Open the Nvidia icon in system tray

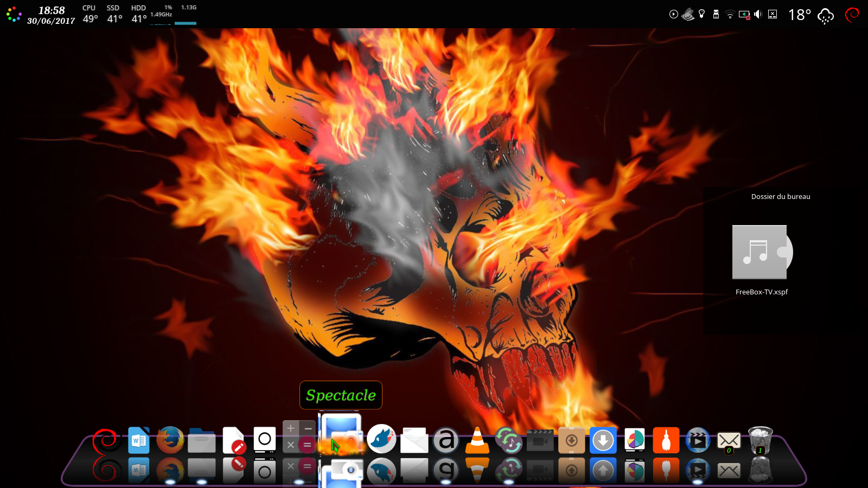[688, 14]
